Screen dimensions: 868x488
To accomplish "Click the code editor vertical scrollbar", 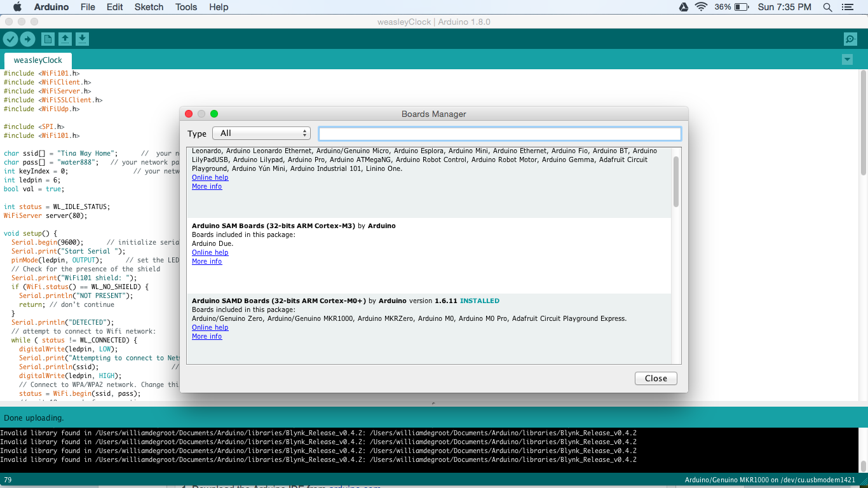I will tap(863, 124).
